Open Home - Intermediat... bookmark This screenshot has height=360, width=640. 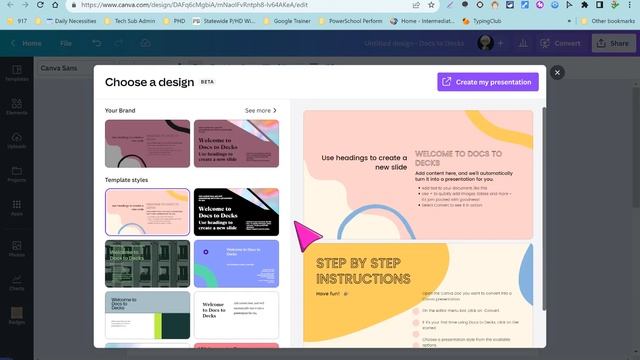[x=422, y=21]
